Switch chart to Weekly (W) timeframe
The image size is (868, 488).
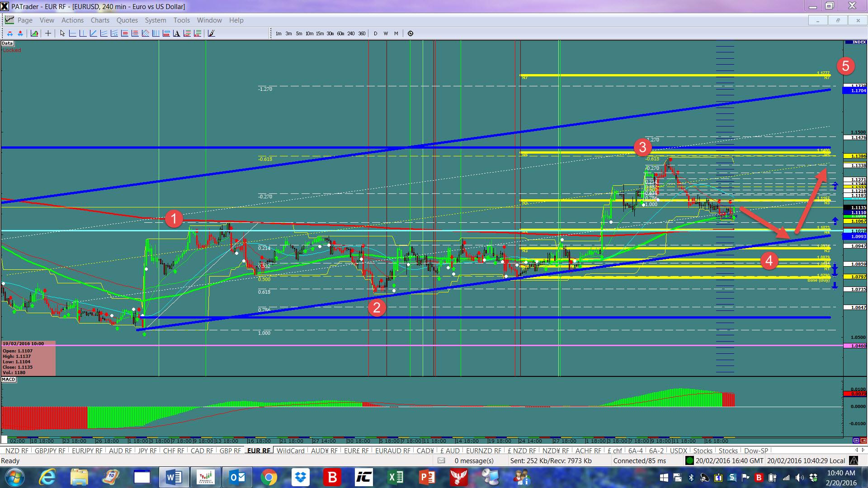pos(386,33)
